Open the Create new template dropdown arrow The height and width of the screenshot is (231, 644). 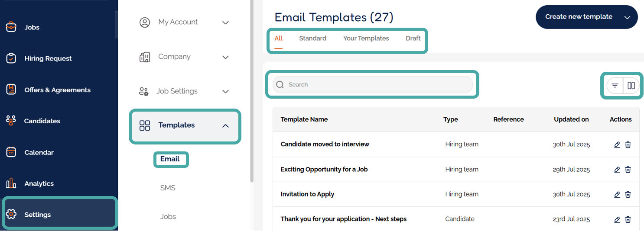(627, 17)
